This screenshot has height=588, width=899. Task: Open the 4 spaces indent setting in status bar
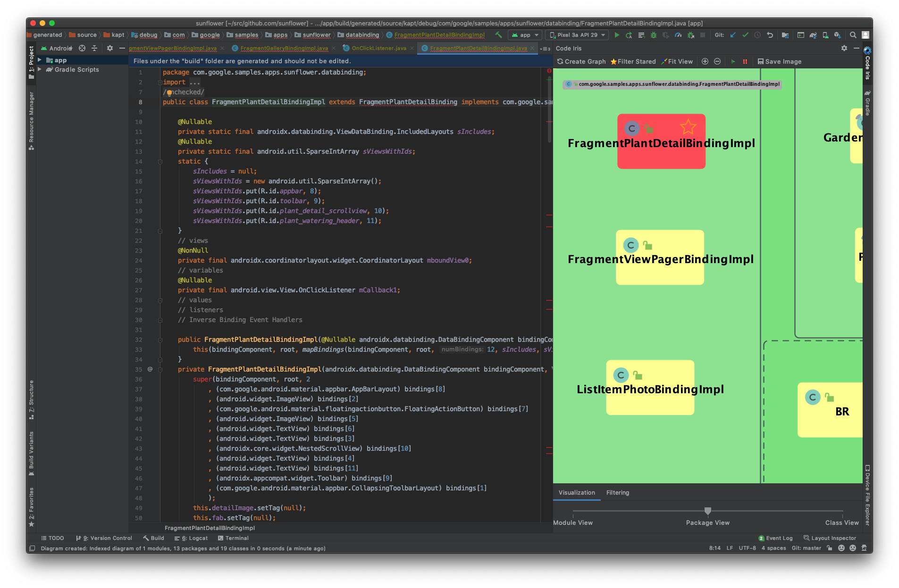coord(773,548)
